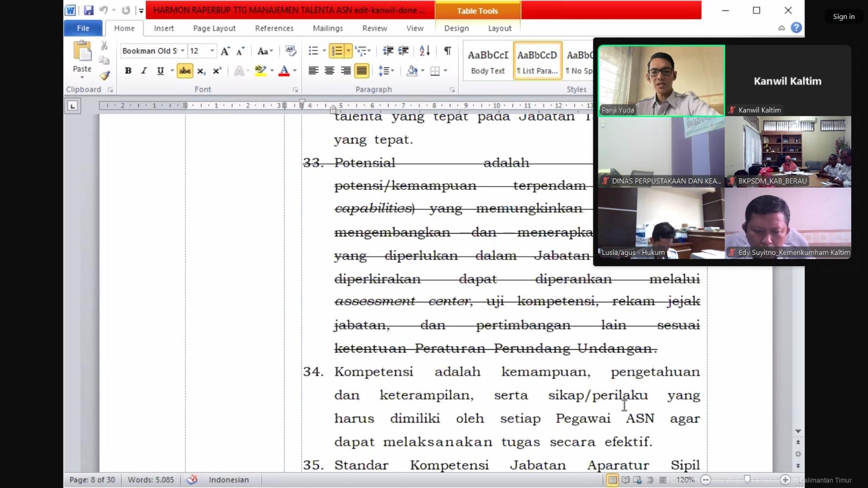Screen dimensions: 868x488
Task: Click the Align Left icon
Action: point(313,70)
